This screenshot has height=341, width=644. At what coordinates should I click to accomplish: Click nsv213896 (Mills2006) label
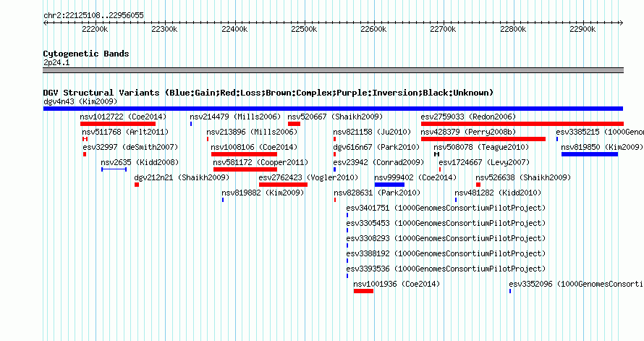[x=252, y=132]
